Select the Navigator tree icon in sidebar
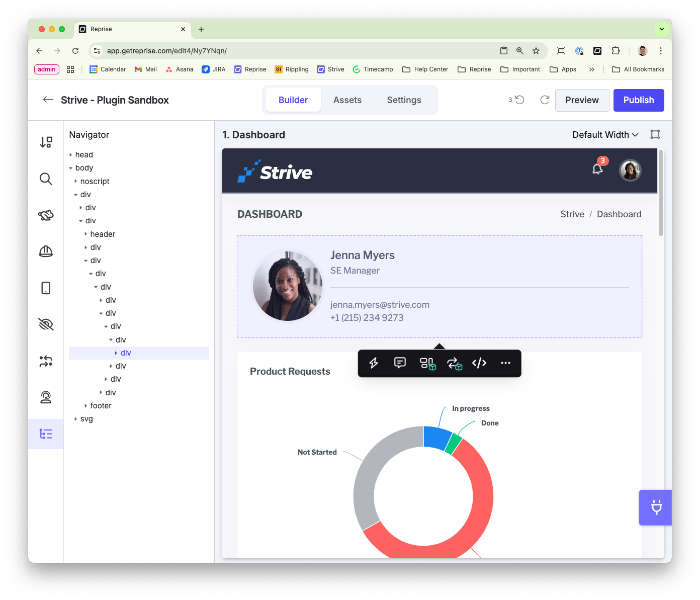The image size is (700, 600). coord(46,434)
